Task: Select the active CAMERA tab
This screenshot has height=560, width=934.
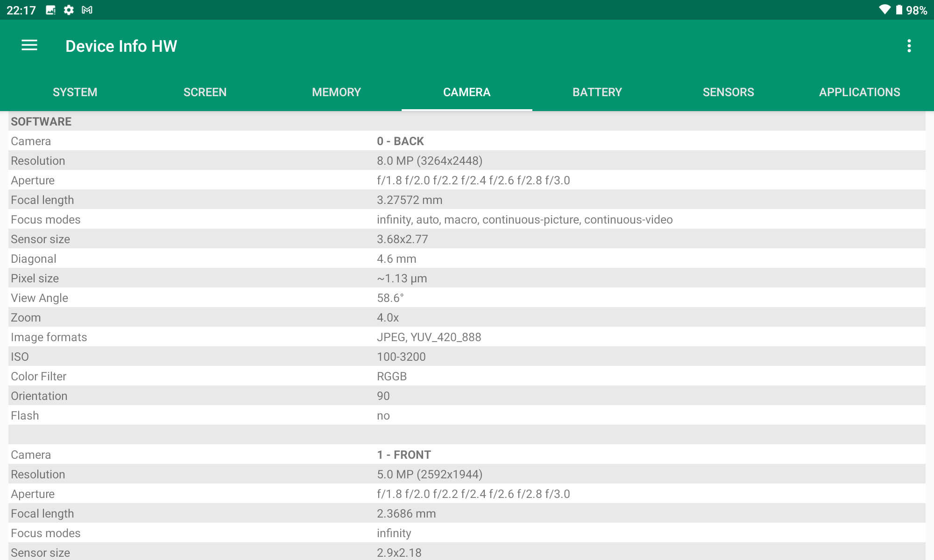Action: (467, 92)
